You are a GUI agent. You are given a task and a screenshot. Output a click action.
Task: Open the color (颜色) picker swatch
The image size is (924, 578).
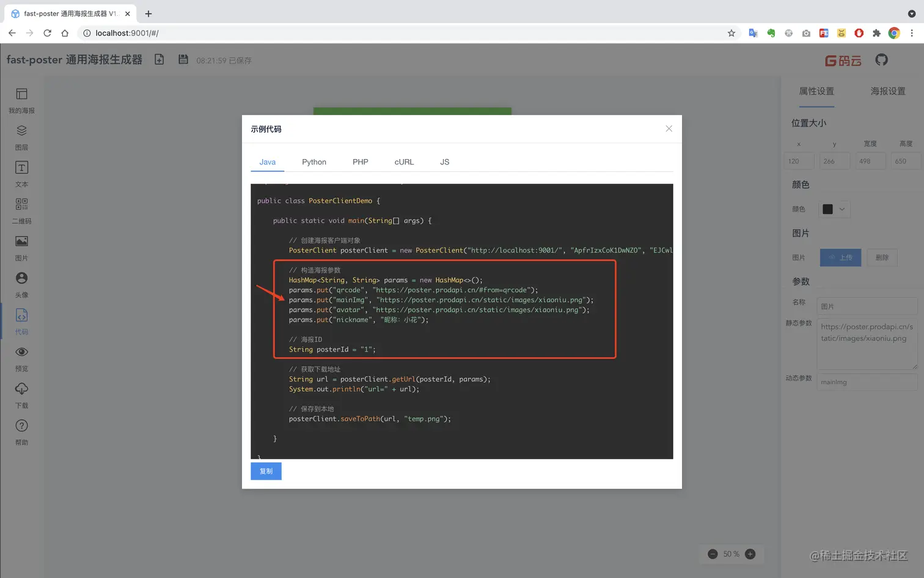(827, 209)
